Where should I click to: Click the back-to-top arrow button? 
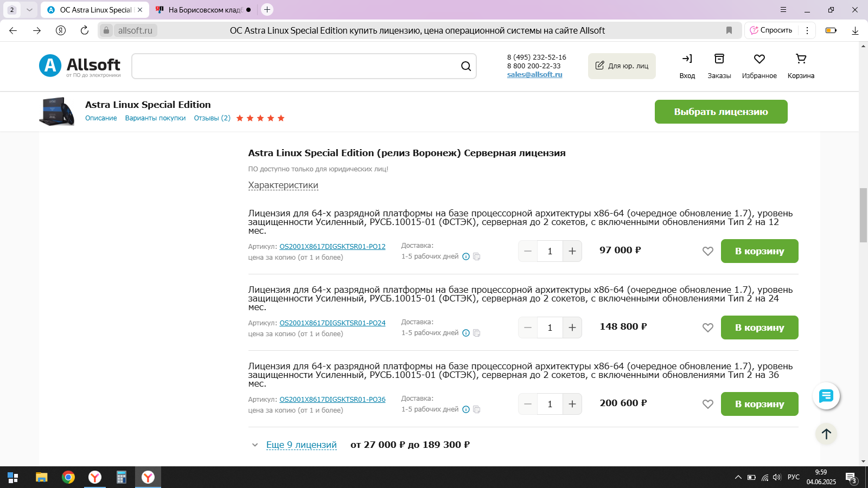pyautogui.click(x=826, y=434)
